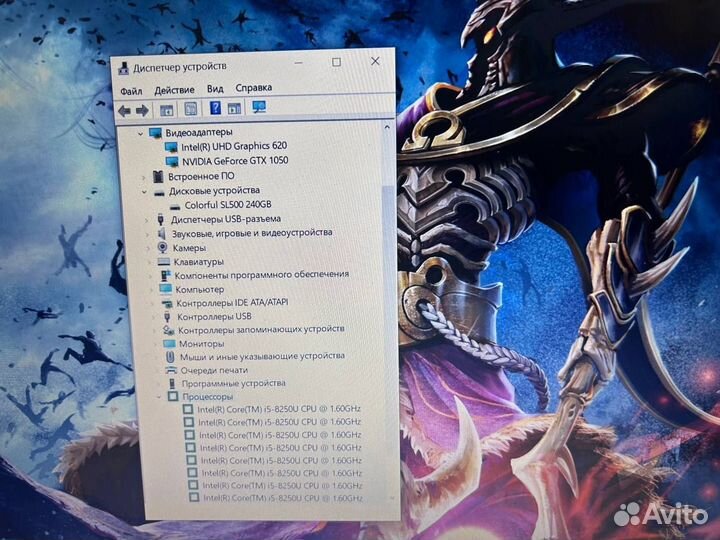This screenshot has height=540, width=720.
Task: Expand the Камеры category
Action: (x=148, y=248)
